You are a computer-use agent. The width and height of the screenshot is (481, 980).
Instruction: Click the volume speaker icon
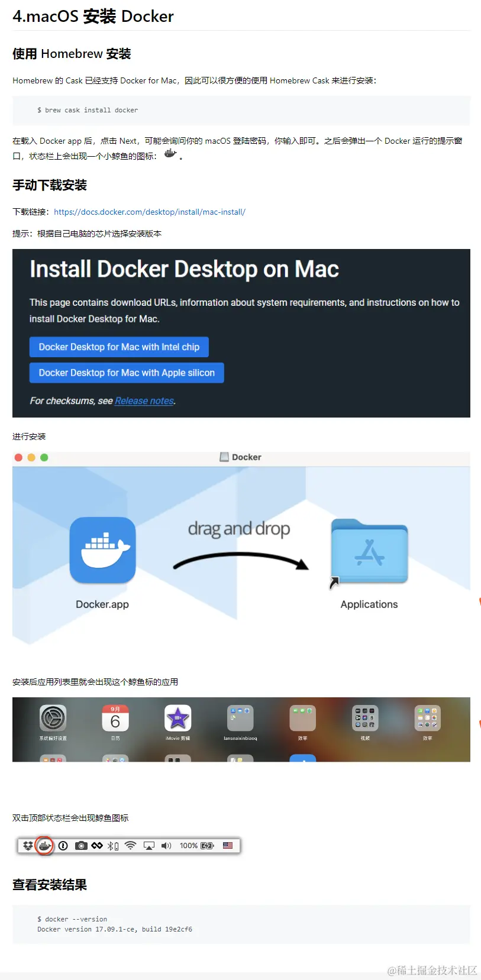(x=166, y=846)
